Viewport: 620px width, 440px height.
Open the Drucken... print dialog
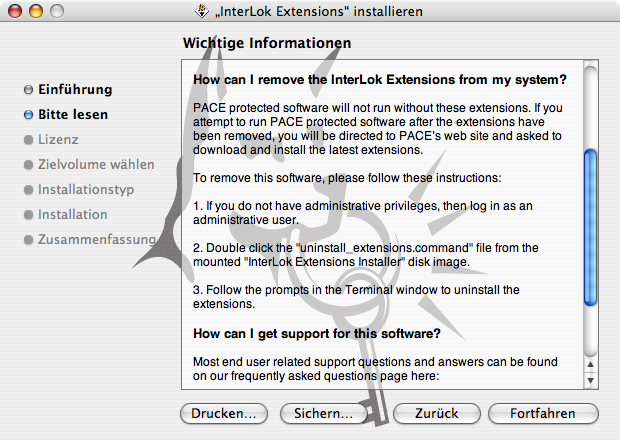(x=224, y=414)
